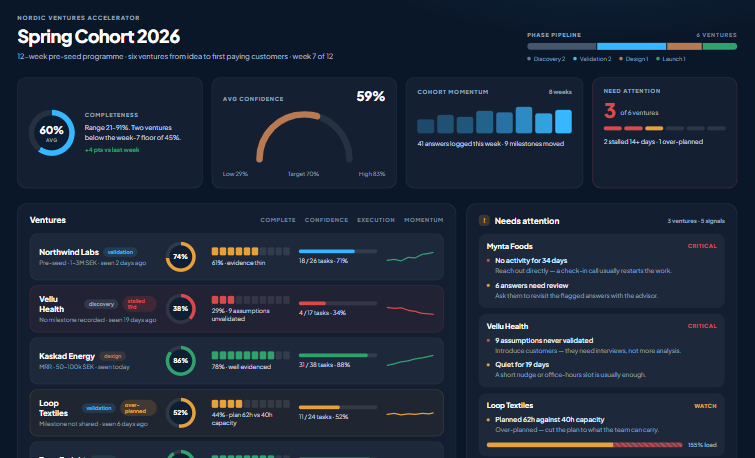Image resolution: width=755 pixels, height=458 pixels.
Task: Open Loop Textiles venture in Ventures list
Action: (53, 408)
